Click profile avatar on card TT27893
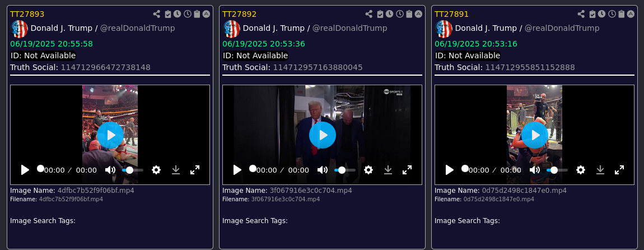The height and width of the screenshot is (250, 644). click(x=19, y=29)
